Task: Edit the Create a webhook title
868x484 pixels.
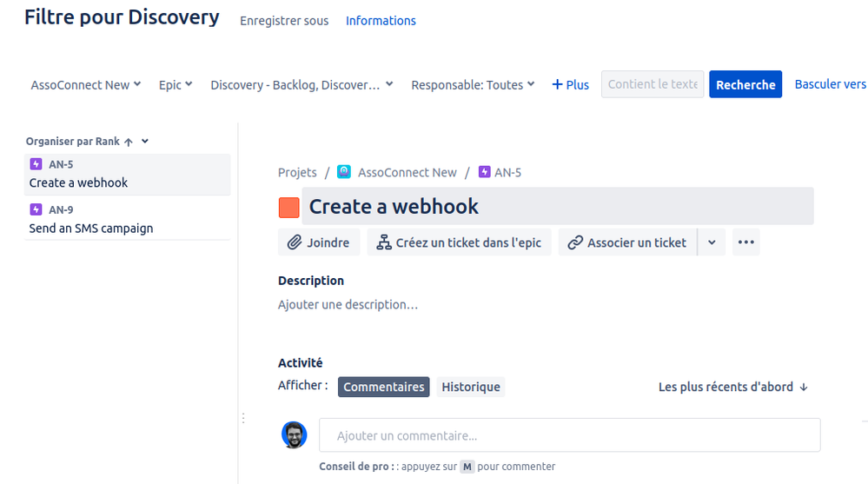Action: tap(558, 207)
